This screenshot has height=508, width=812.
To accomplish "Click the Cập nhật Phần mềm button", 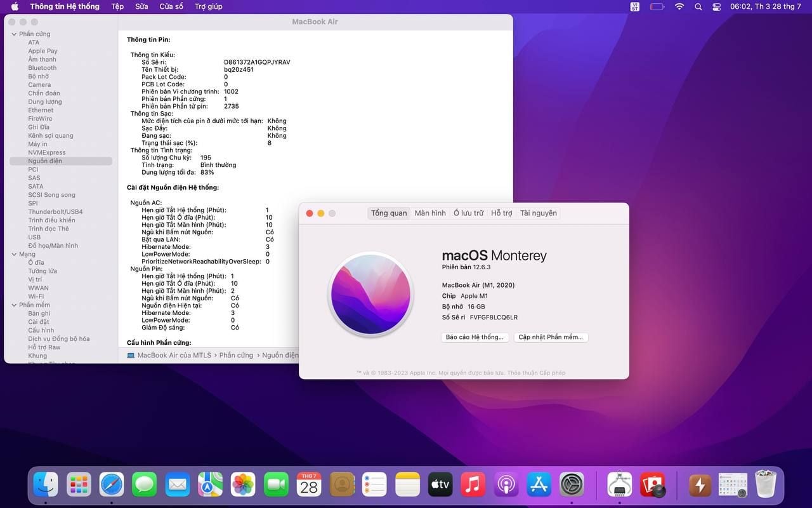I will tap(551, 337).
